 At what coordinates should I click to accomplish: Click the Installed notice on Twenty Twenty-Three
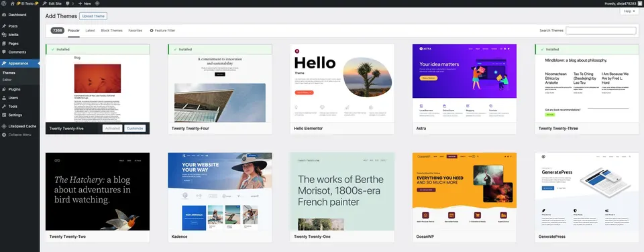[x=587, y=49]
